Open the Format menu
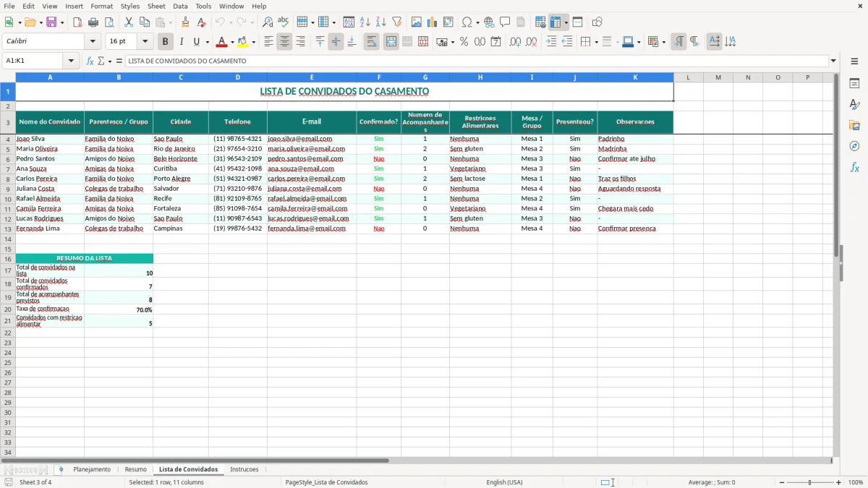The width and height of the screenshot is (868, 488). tap(101, 6)
